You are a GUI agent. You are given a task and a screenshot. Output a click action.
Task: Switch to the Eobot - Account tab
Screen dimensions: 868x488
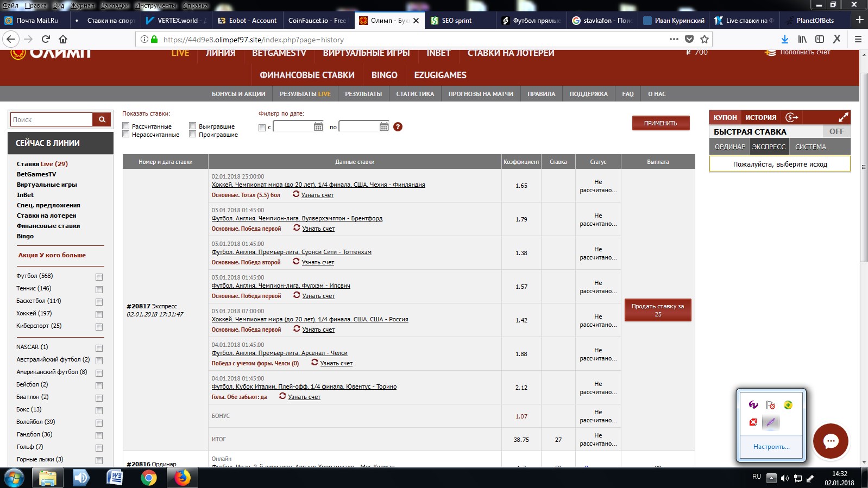pyautogui.click(x=248, y=21)
